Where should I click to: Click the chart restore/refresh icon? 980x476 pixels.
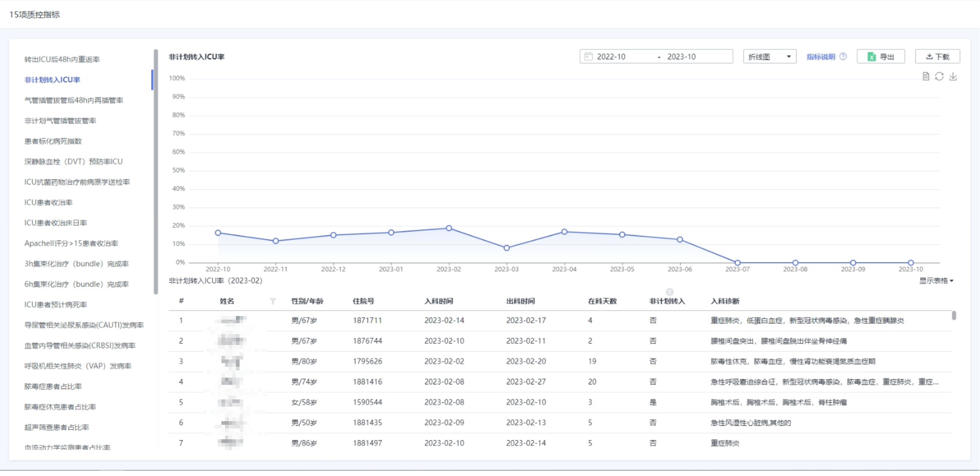[x=939, y=76]
